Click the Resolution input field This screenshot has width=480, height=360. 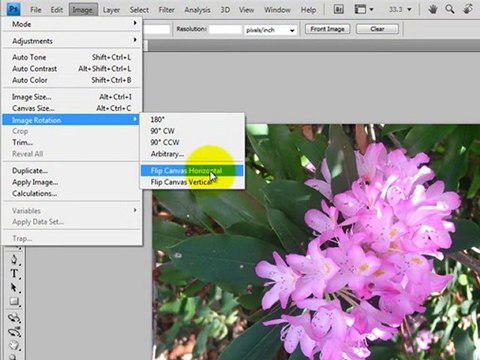(225, 29)
